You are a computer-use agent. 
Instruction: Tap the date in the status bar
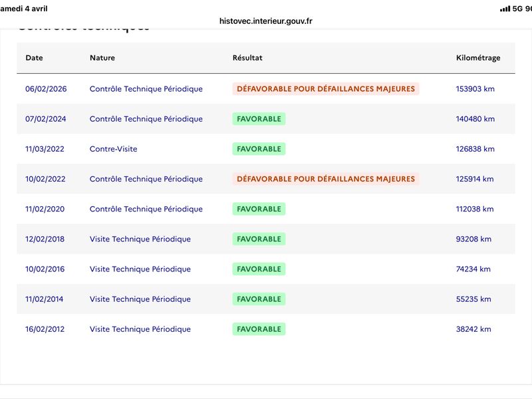(x=24, y=9)
